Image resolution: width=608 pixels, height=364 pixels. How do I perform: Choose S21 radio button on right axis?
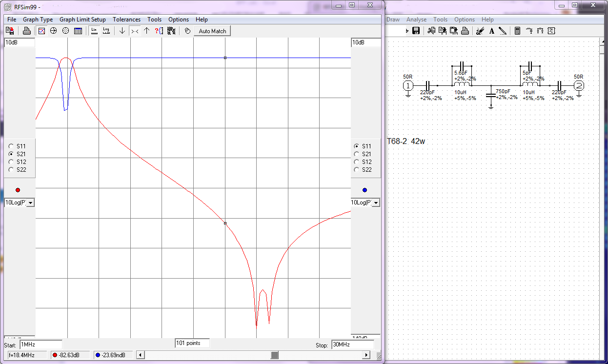(x=356, y=154)
